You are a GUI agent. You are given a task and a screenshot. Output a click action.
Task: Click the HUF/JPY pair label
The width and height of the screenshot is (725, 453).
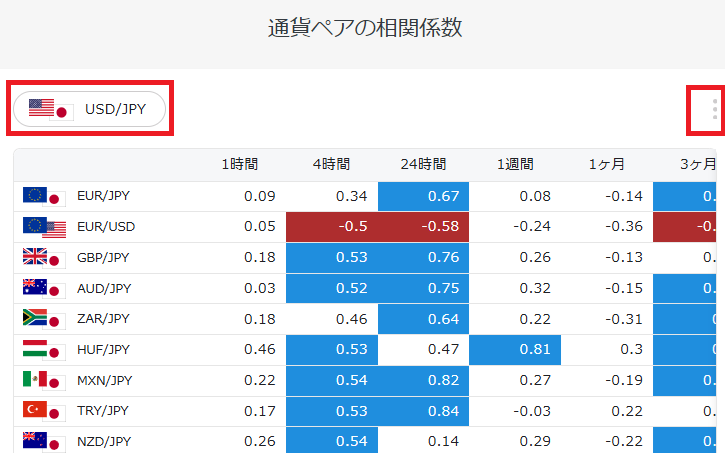tap(104, 350)
